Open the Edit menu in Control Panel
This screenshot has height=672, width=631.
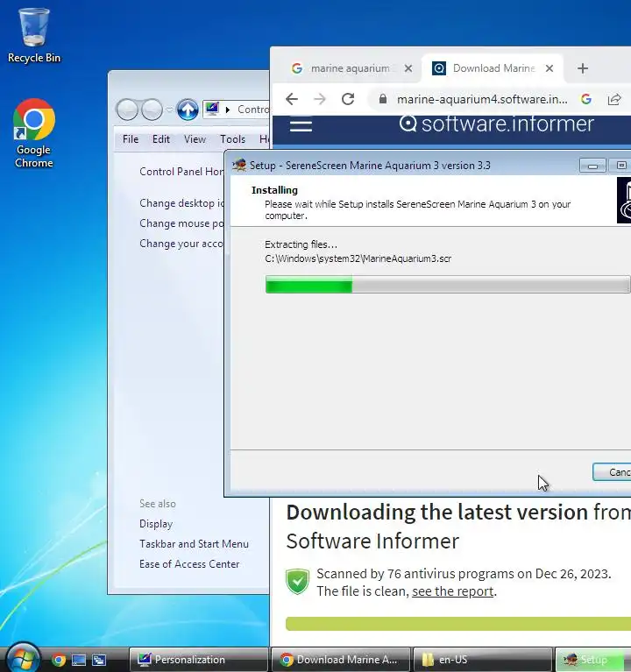coord(161,139)
